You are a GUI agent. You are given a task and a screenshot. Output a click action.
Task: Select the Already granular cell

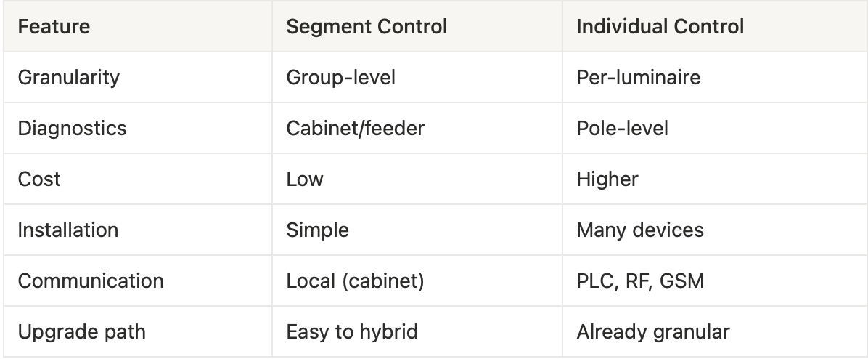pos(652,331)
